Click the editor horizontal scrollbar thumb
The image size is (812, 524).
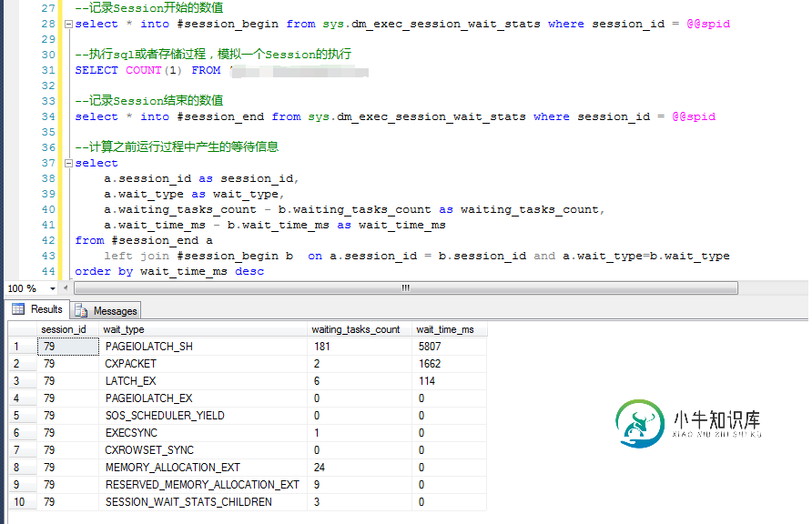click(405, 288)
